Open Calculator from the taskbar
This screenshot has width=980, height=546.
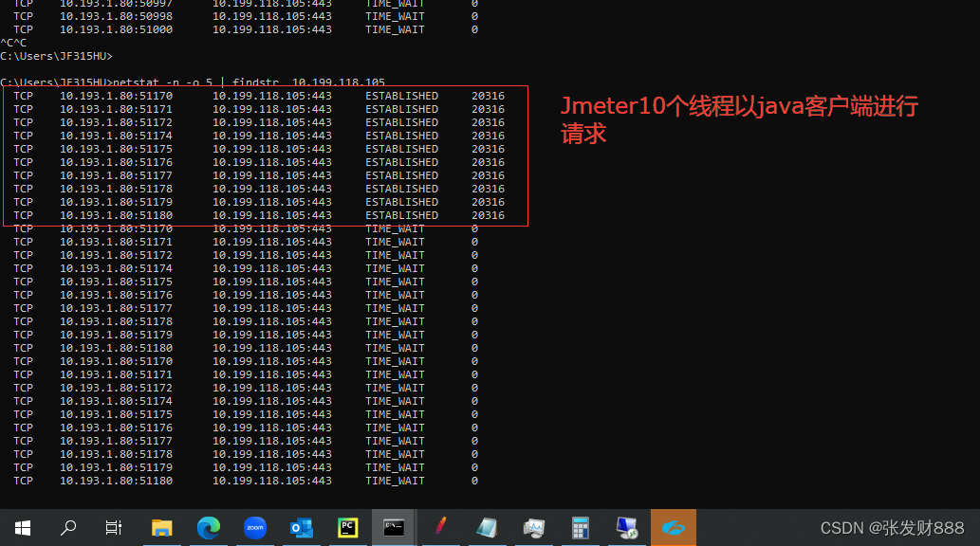[x=581, y=529]
